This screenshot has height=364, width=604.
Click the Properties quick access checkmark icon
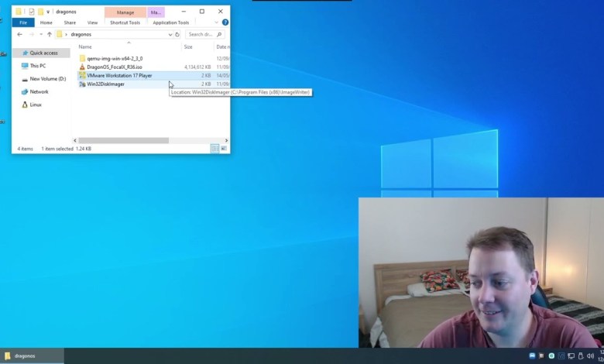coord(32,12)
